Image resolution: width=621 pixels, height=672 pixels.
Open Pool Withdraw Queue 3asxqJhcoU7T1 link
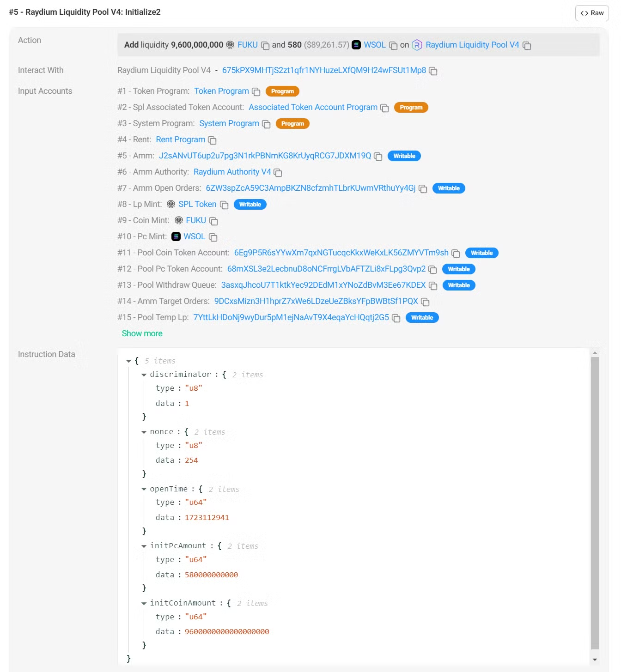[x=323, y=285]
